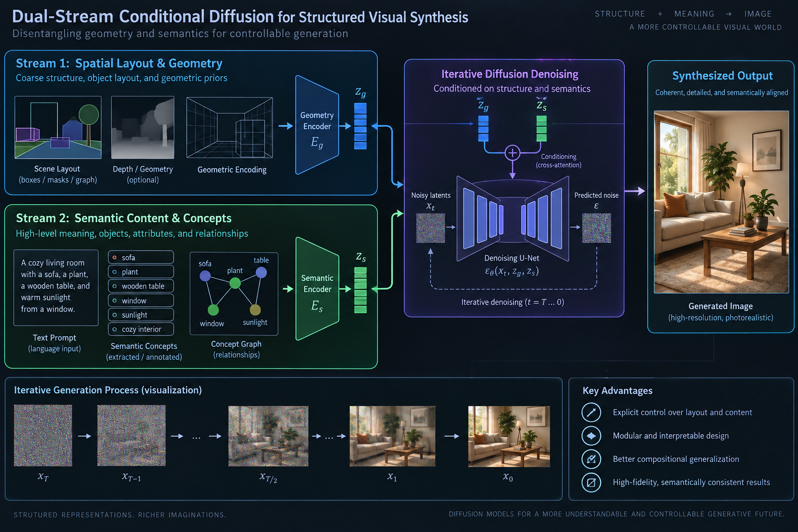Click the x_1 near-final frame
This screenshot has width=798, height=532.
[392, 436]
